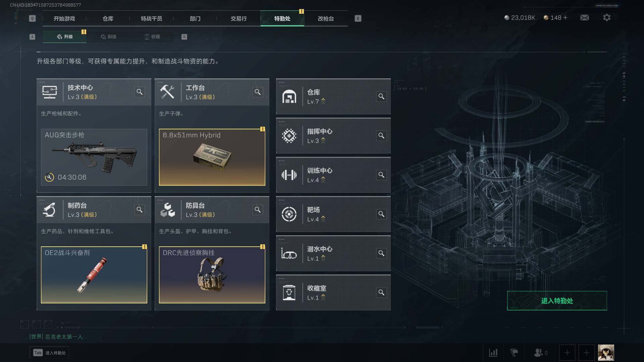This screenshot has width=644, height=362.
Task: Click the flag icon in bottom bar
Action: click(x=514, y=353)
